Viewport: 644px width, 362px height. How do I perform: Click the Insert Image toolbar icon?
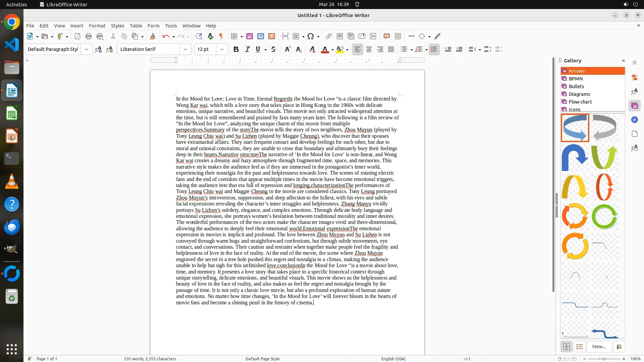(250, 36)
